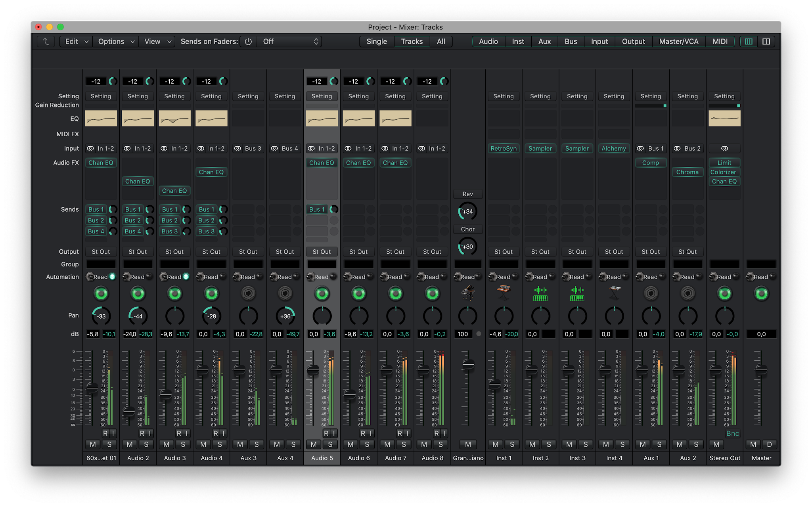Image resolution: width=812 pixels, height=507 pixels.
Task: Click the Bus 1 send knob on Audio 5
Action: click(334, 209)
